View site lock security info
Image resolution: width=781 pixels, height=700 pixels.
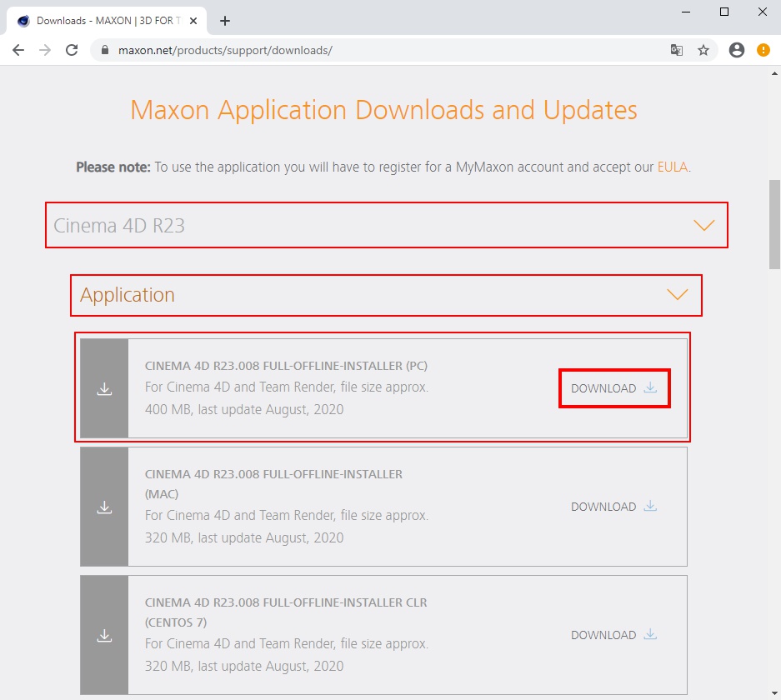pyautogui.click(x=104, y=50)
